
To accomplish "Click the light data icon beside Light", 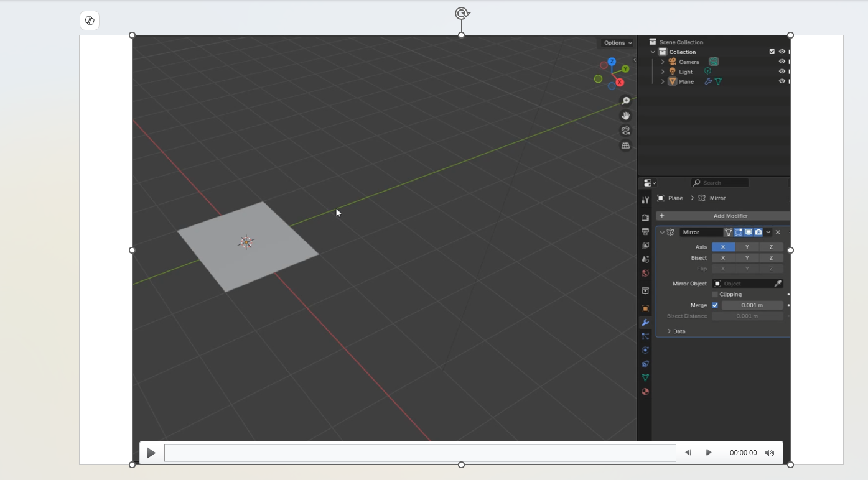I will click(x=707, y=71).
